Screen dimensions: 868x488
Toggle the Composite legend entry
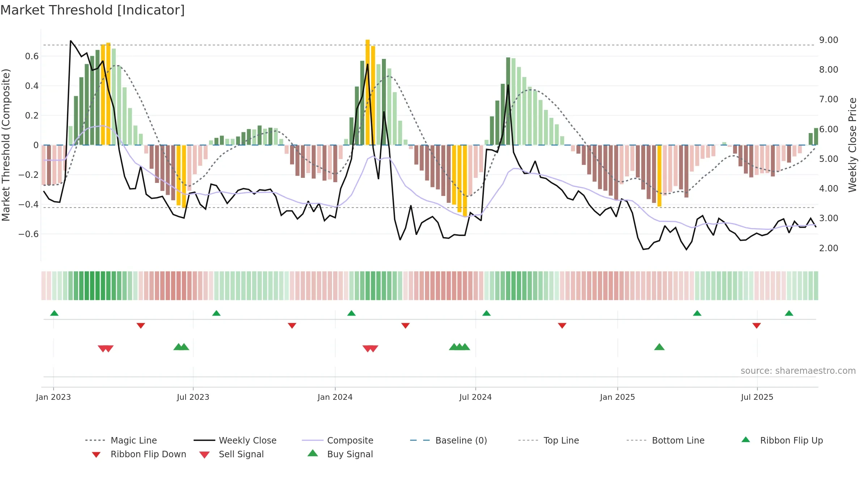click(337, 440)
